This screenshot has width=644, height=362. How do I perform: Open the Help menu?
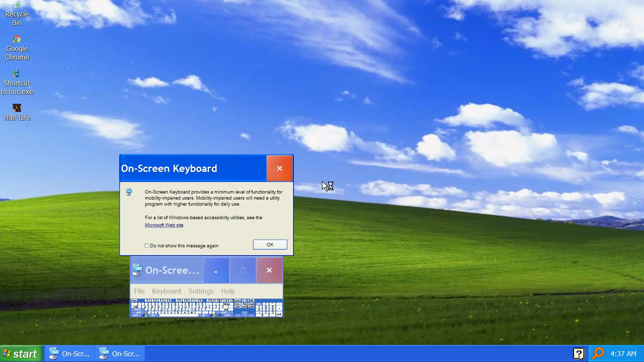(x=228, y=291)
